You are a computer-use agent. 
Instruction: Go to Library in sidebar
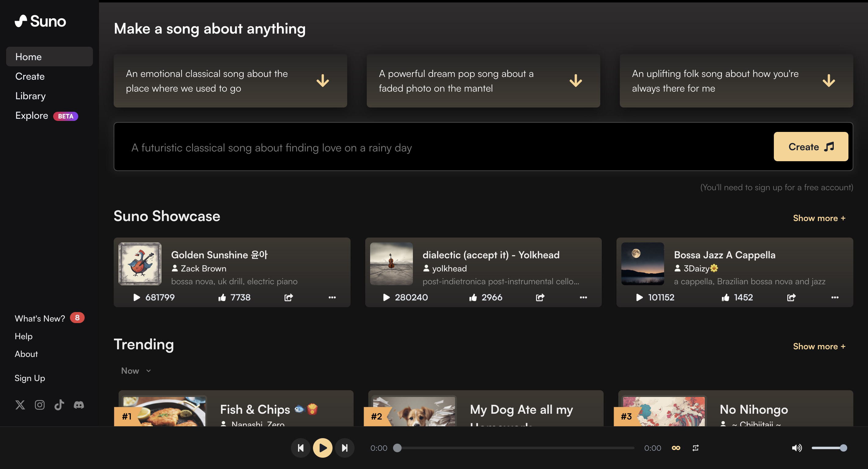pyautogui.click(x=30, y=96)
